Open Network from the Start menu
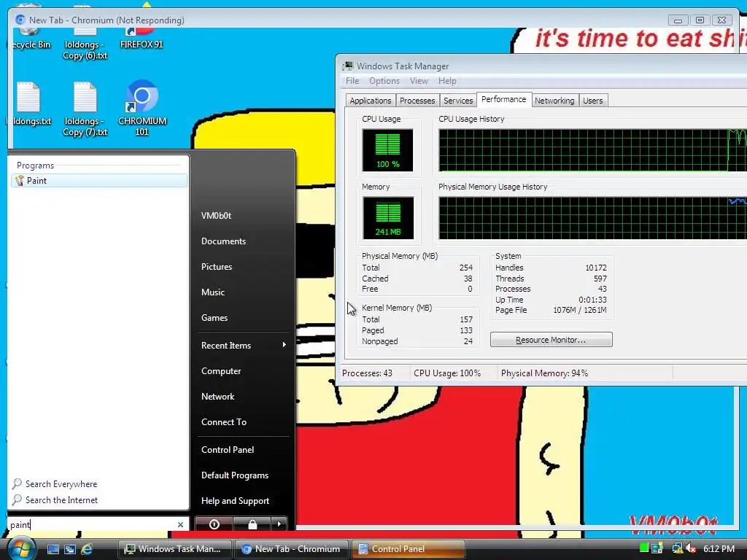This screenshot has width=747, height=560. coord(217,397)
